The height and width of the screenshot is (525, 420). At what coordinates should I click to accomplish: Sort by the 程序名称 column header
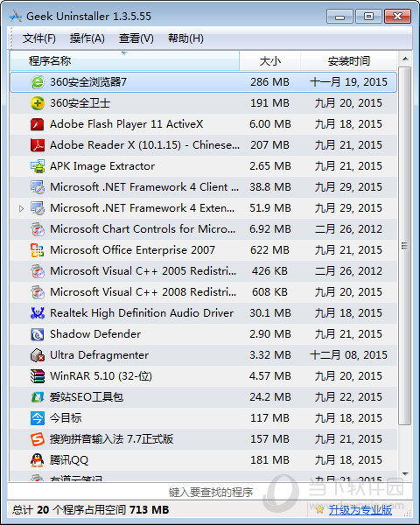coord(124,61)
